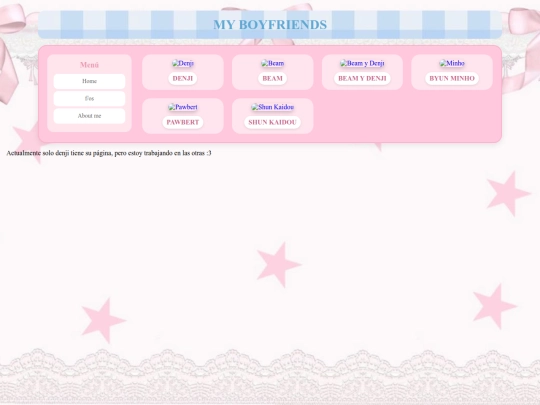Click the PAWBERT name button
Screen dimensions: 540x405
click(183, 122)
